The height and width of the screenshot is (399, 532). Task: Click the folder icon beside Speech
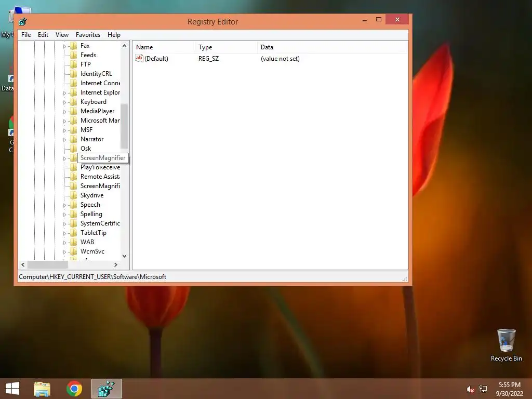tap(73, 205)
